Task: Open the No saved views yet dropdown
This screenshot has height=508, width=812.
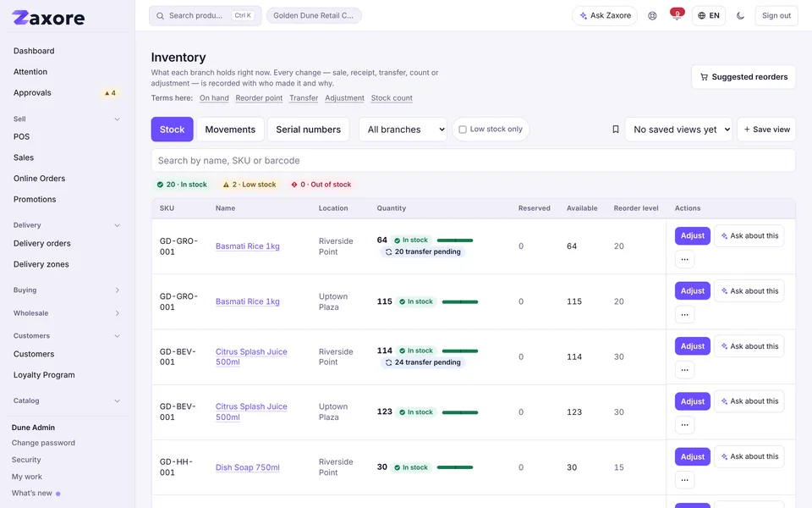Action: (x=678, y=130)
